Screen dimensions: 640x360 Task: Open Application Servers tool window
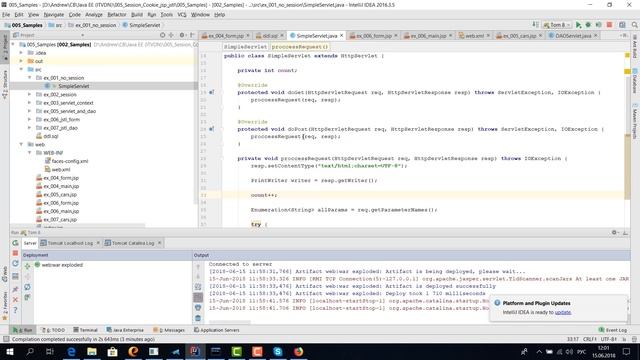click(216, 330)
